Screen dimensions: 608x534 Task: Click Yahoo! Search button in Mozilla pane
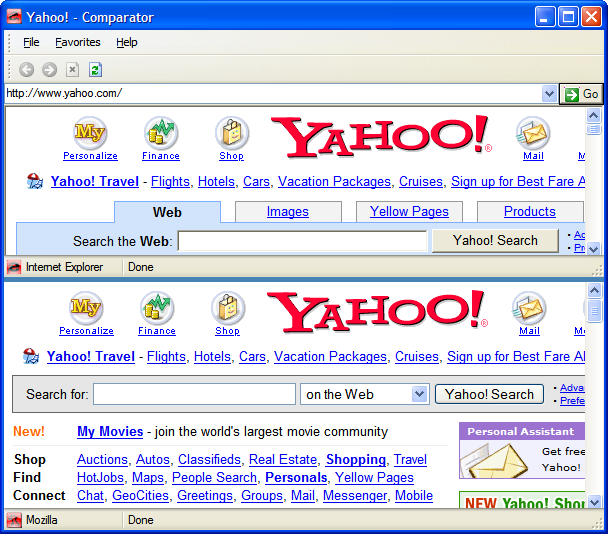489,394
